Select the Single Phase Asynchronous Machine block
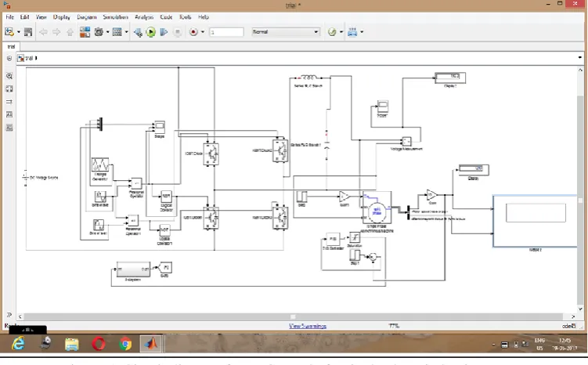Viewport: 588px width, 365px height. (x=377, y=208)
